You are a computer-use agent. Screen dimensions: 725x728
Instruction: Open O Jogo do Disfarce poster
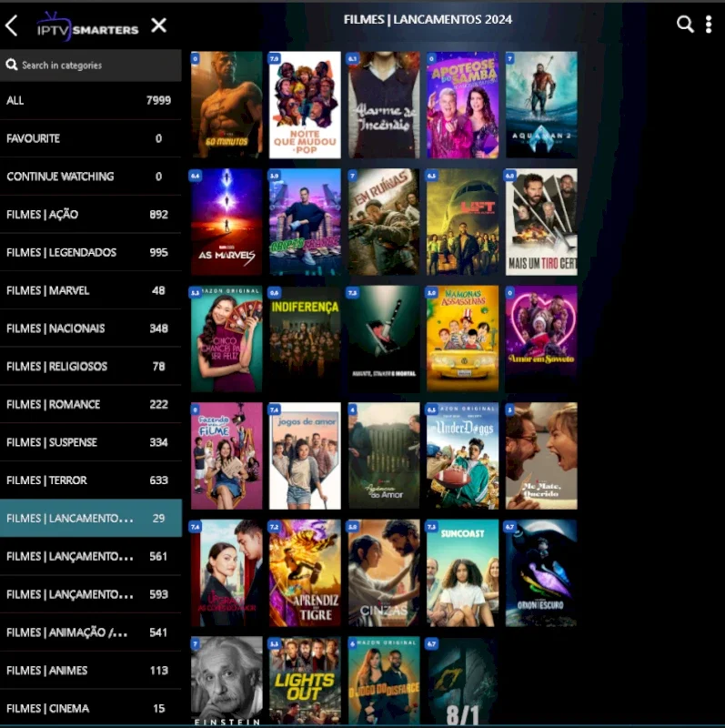(x=384, y=681)
